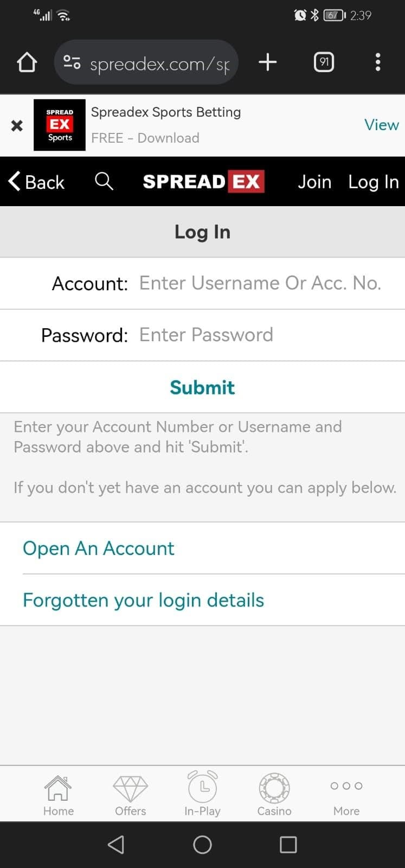Expand the address bar site settings

click(x=71, y=62)
